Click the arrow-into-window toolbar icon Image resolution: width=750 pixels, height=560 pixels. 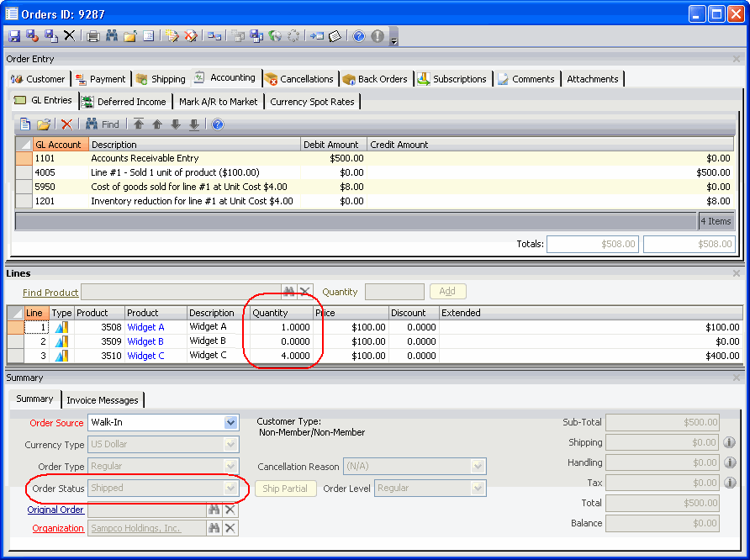(x=316, y=36)
